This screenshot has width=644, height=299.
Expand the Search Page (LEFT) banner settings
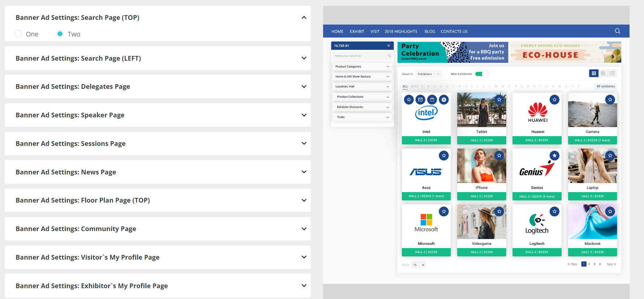(304, 58)
